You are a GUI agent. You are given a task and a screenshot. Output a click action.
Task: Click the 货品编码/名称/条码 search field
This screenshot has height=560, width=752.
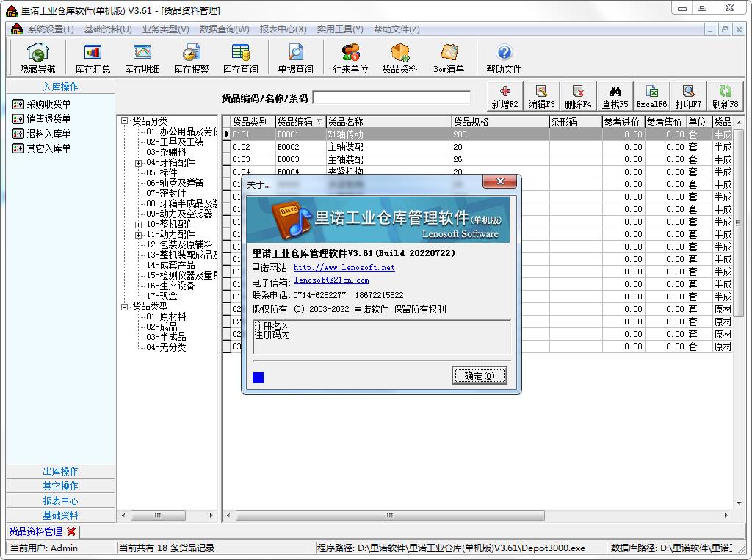[x=391, y=98]
